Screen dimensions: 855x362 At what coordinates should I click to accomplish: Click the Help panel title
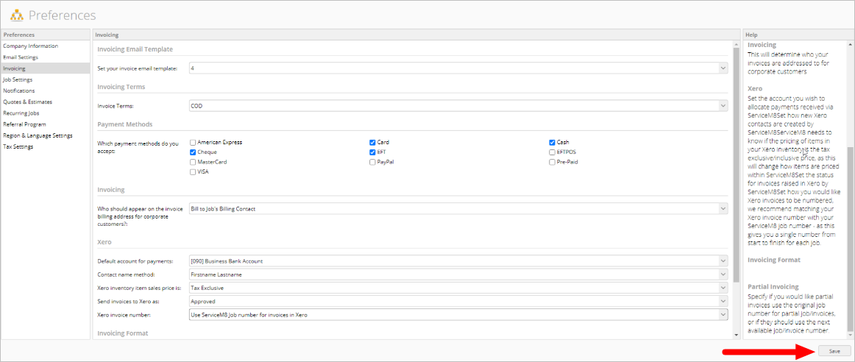751,34
